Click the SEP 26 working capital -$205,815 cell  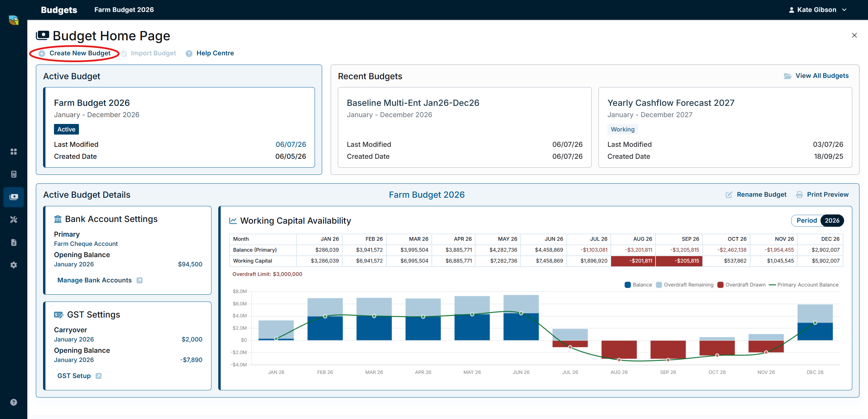tap(679, 261)
